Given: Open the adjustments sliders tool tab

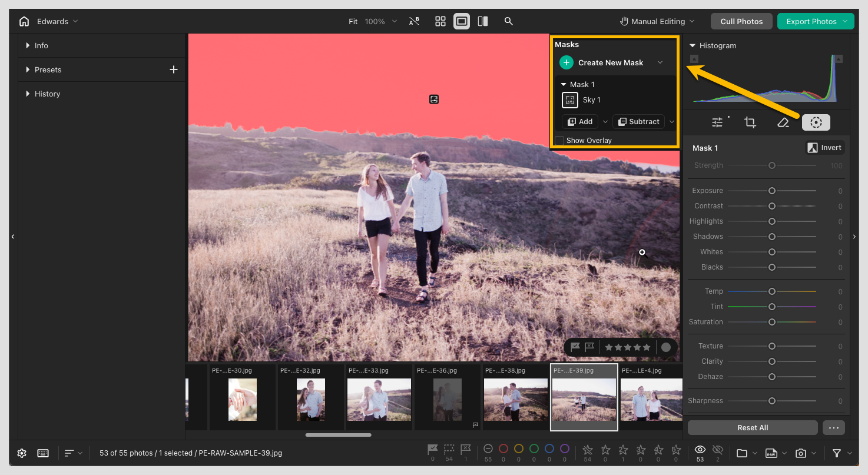Looking at the screenshot, I should click(x=717, y=122).
